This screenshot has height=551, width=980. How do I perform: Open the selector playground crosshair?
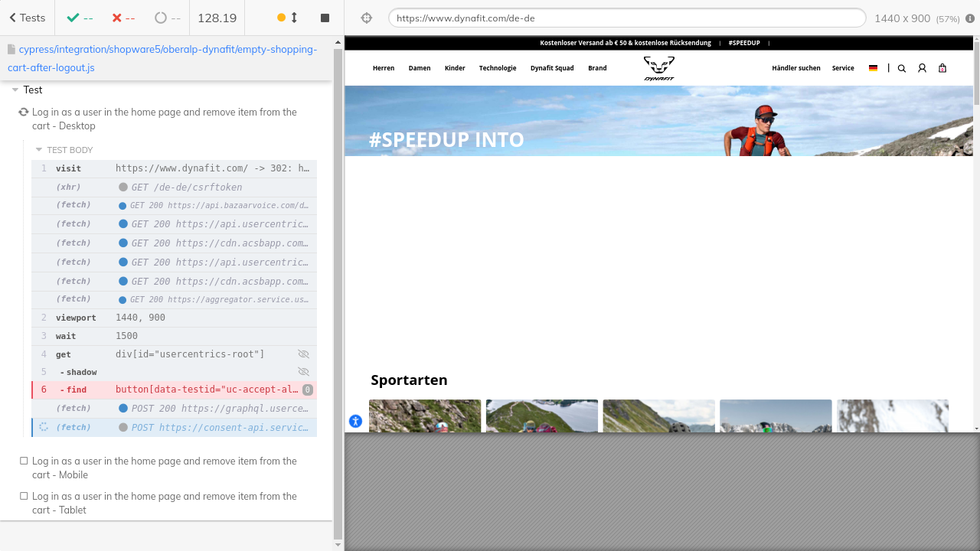[x=366, y=18]
